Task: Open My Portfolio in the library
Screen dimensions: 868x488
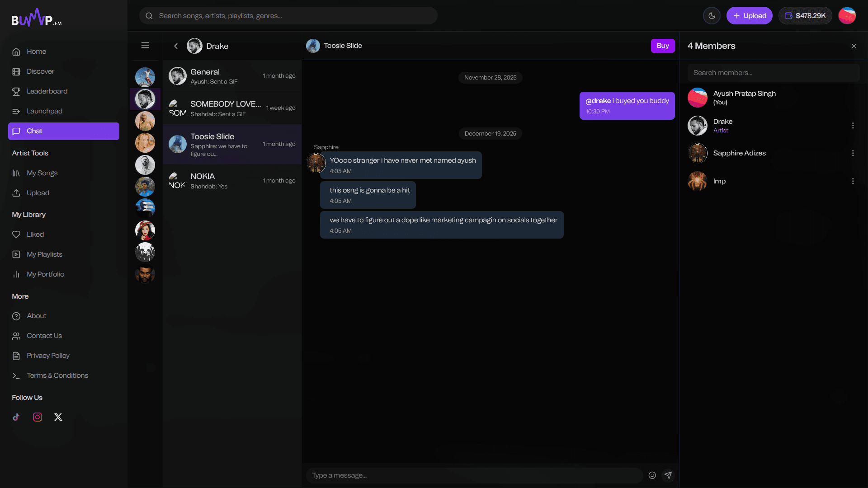Action: [45, 274]
